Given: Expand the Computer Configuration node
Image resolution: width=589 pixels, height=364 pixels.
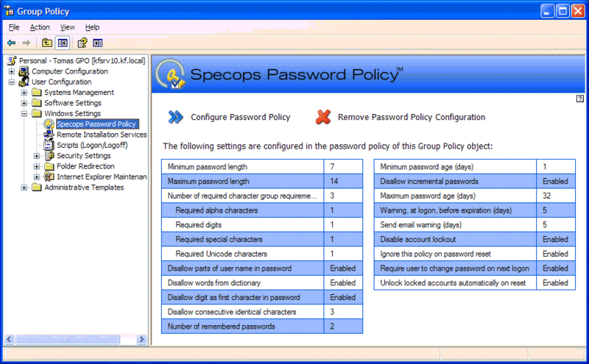Looking at the screenshot, I should click(x=12, y=71).
